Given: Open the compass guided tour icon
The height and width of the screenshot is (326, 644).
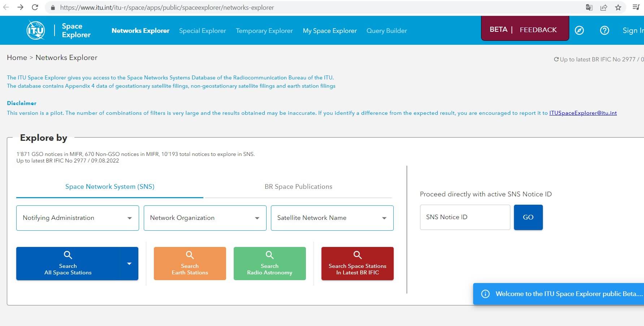Looking at the screenshot, I should pyautogui.click(x=579, y=30).
